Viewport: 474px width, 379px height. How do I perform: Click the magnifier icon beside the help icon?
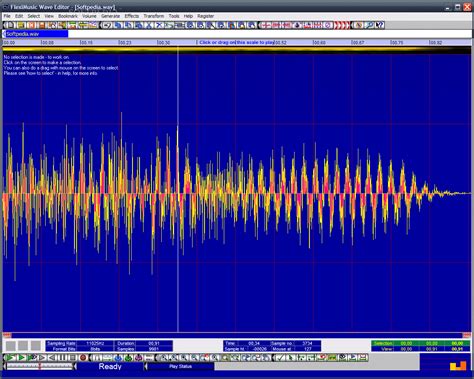369,25
